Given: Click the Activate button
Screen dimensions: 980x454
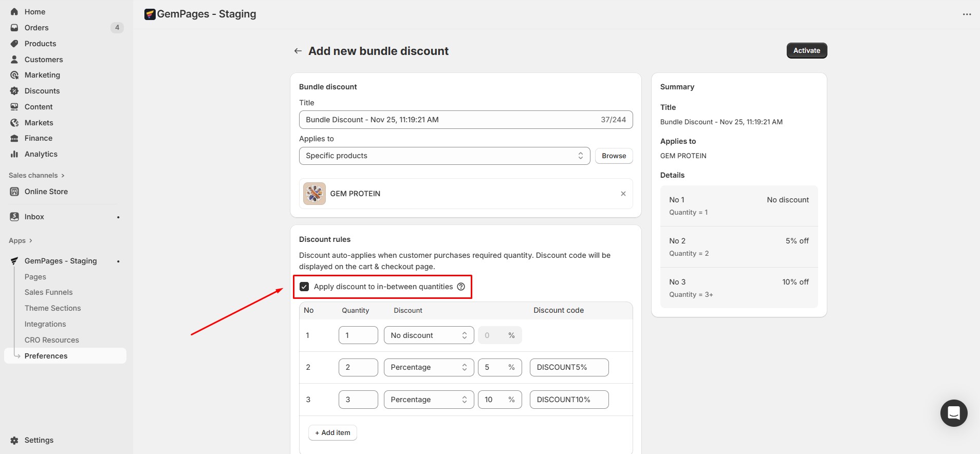Looking at the screenshot, I should [806, 50].
